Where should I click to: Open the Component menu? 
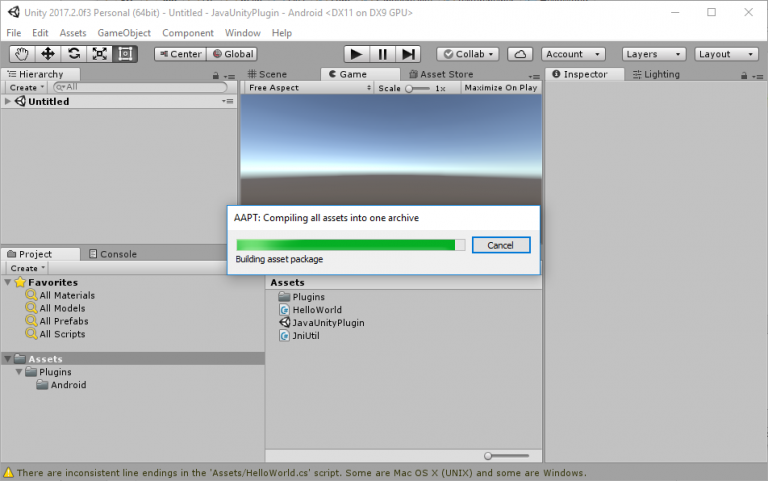click(188, 33)
